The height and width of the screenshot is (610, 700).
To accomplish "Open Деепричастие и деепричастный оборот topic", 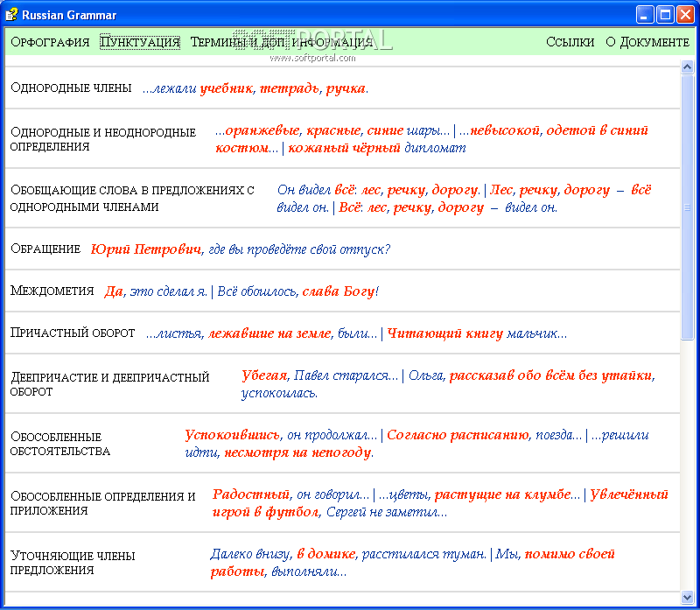I will point(110,384).
